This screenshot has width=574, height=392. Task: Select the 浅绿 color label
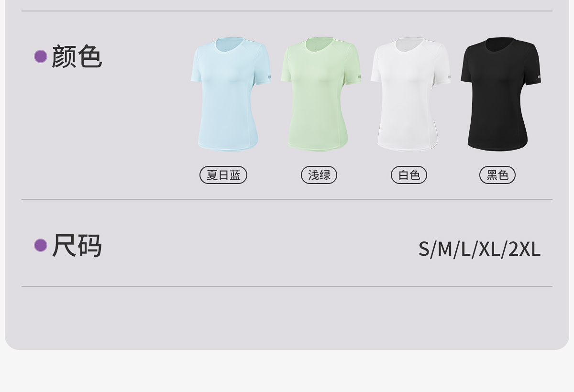point(319,175)
